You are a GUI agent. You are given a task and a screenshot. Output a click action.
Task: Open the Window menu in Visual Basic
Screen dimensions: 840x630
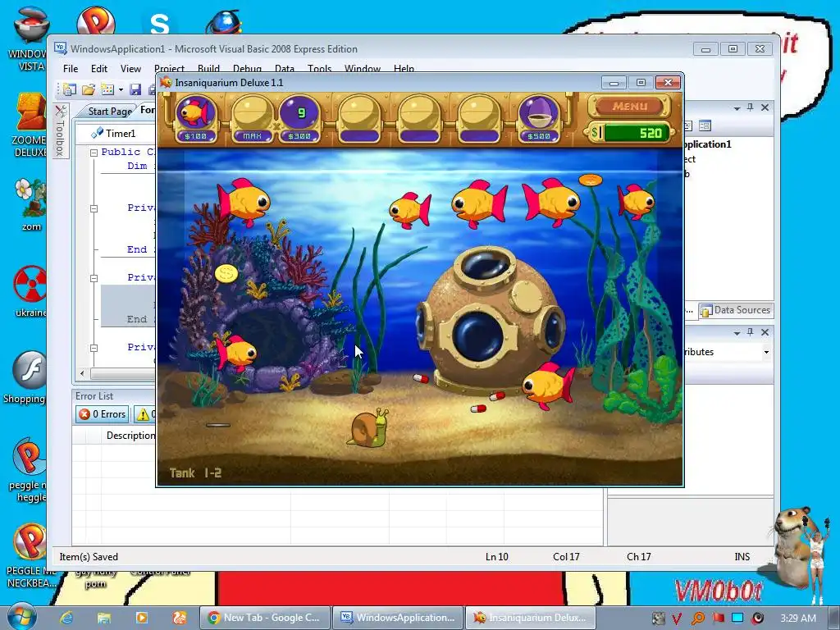click(362, 69)
